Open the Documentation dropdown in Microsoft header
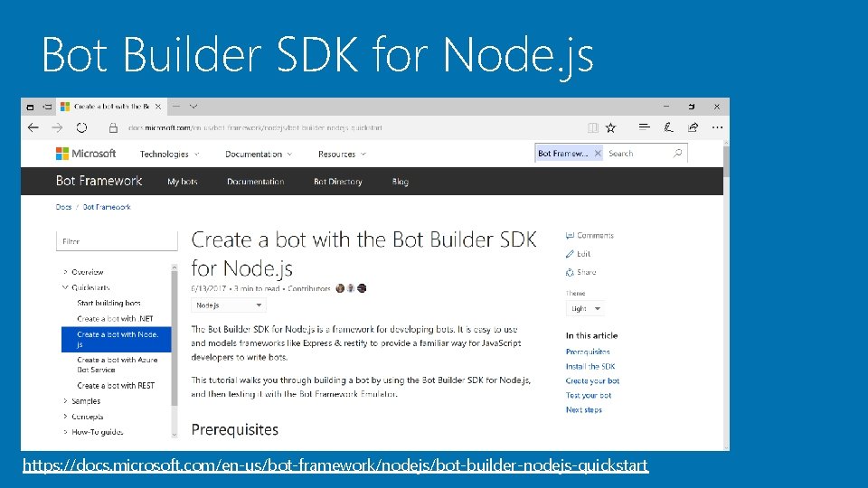 pyautogui.click(x=259, y=154)
